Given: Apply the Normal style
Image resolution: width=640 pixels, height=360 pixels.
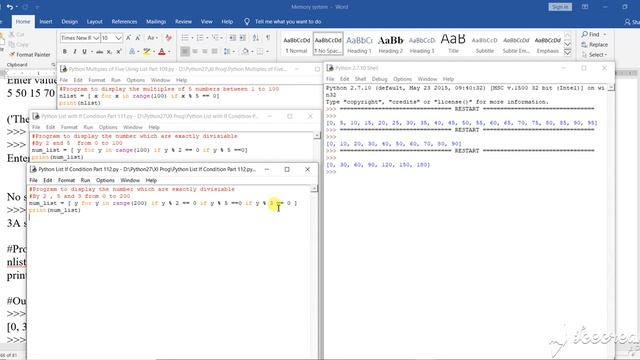Looking at the screenshot, I should point(296,44).
